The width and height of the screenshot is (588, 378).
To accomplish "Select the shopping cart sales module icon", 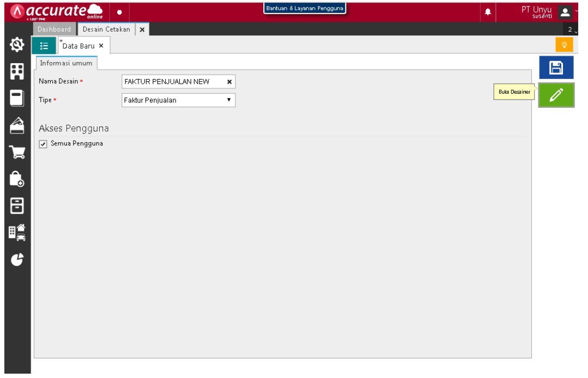I will (x=17, y=151).
